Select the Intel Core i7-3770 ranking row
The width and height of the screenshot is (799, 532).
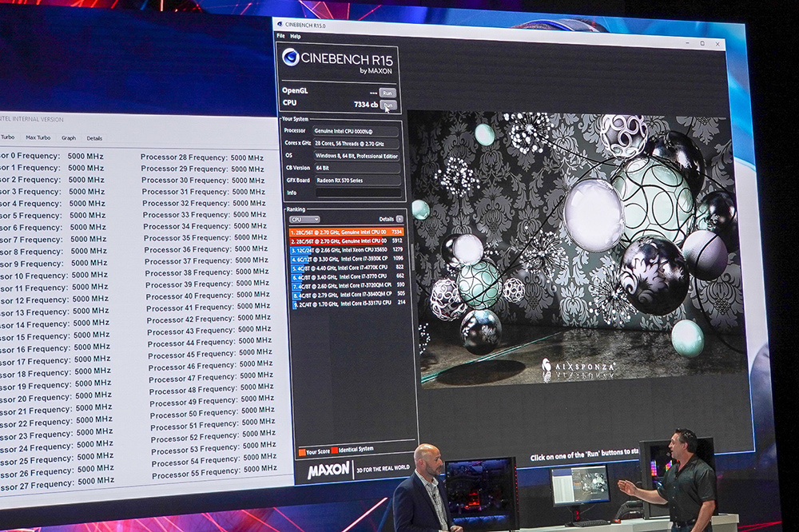pos(348,276)
